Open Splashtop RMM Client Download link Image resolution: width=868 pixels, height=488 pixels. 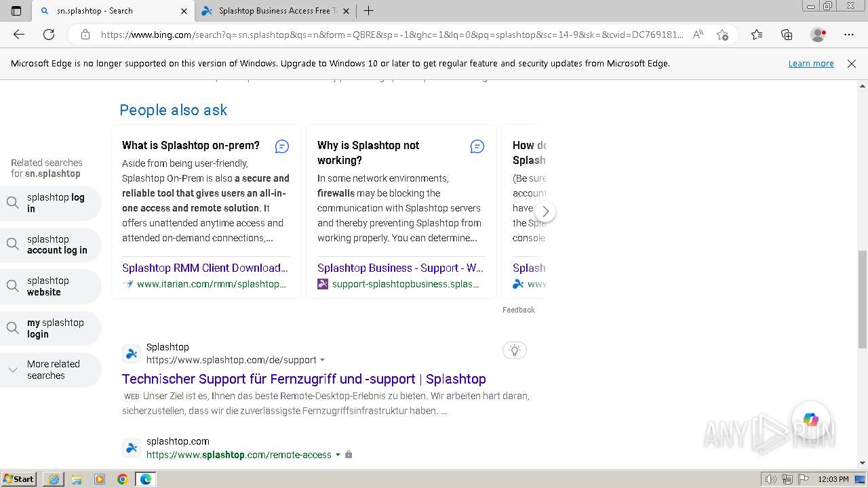tap(205, 268)
